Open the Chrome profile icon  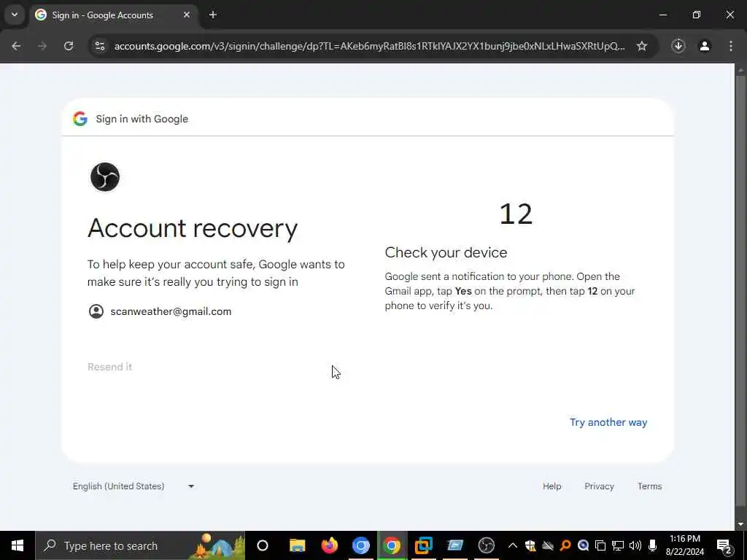pos(705,46)
